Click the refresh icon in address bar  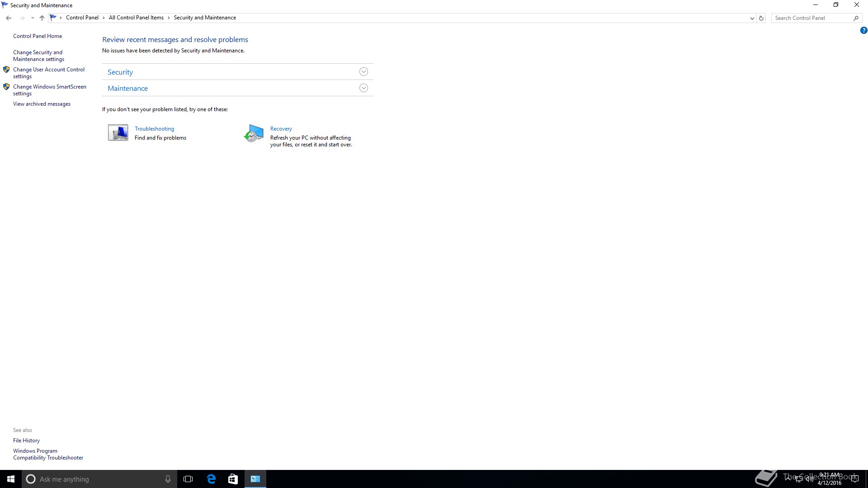click(x=761, y=18)
